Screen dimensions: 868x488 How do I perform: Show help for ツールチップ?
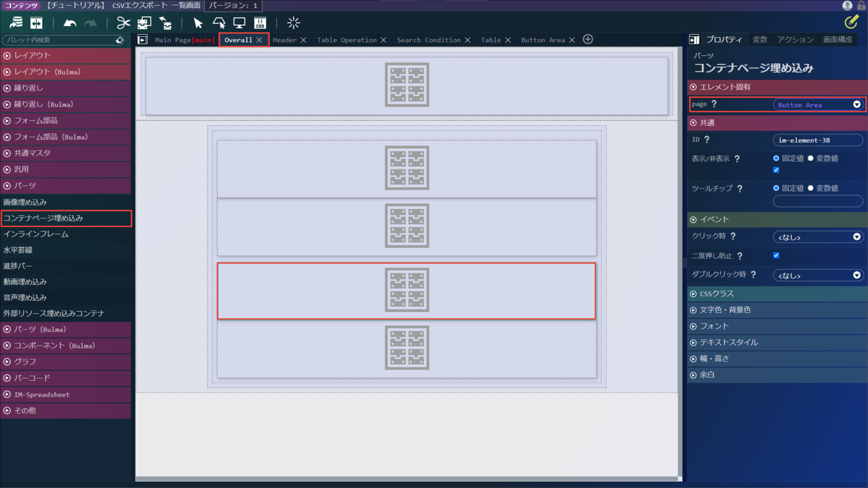point(740,189)
